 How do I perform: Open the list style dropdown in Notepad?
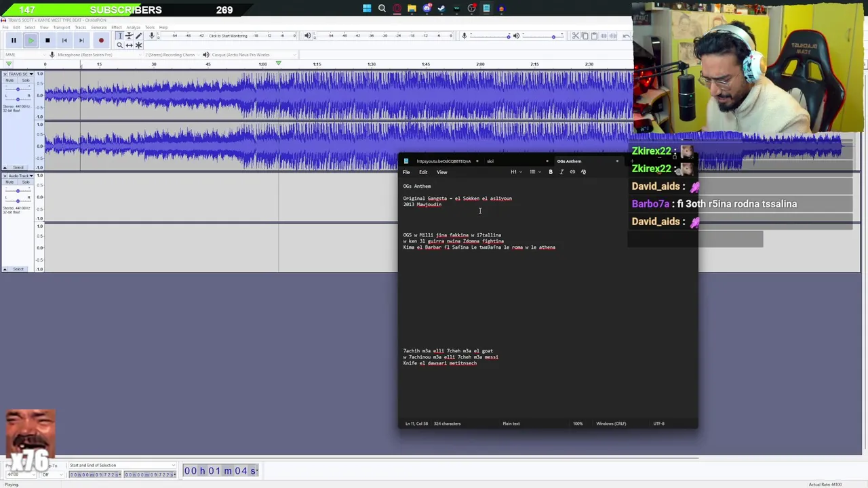click(x=534, y=172)
